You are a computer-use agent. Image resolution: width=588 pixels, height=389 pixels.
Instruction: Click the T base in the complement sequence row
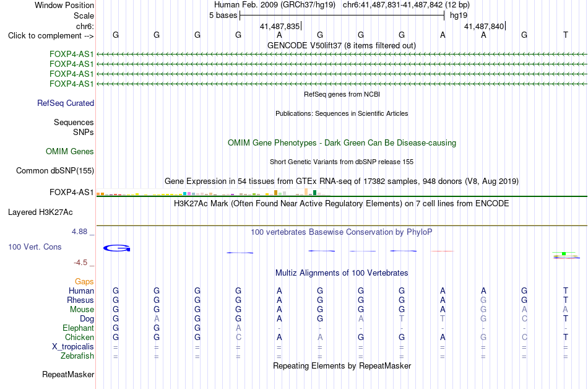pos(566,35)
